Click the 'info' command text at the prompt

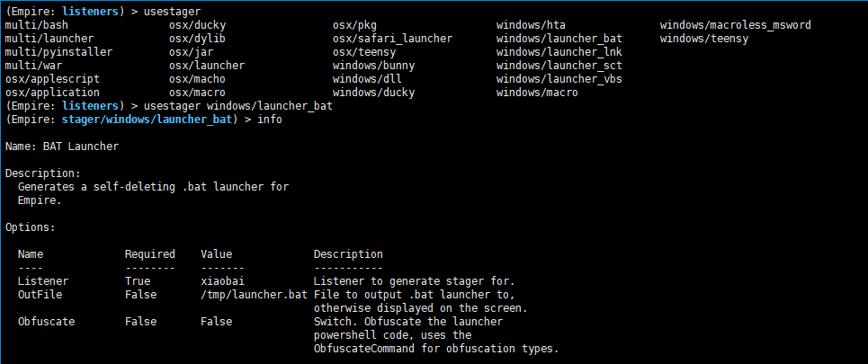coord(270,120)
